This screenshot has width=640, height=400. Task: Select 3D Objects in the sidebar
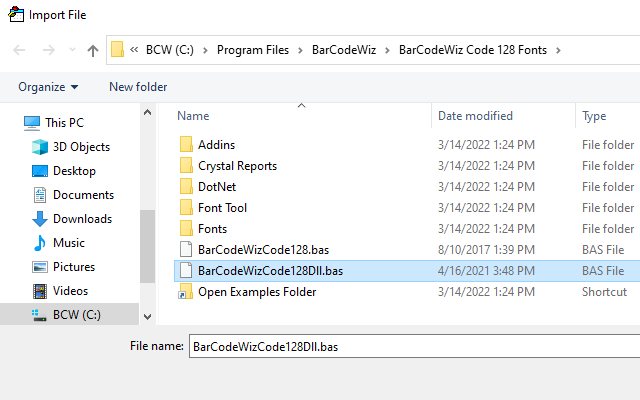[x=81, y=147]
